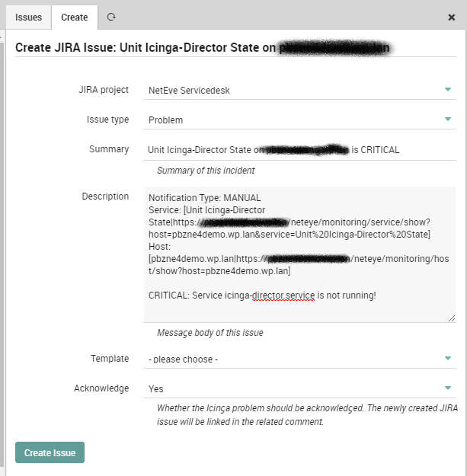Click the refresh icon tab
The image size is (467, 476).
pyautogui.click(x=111, y=17)
